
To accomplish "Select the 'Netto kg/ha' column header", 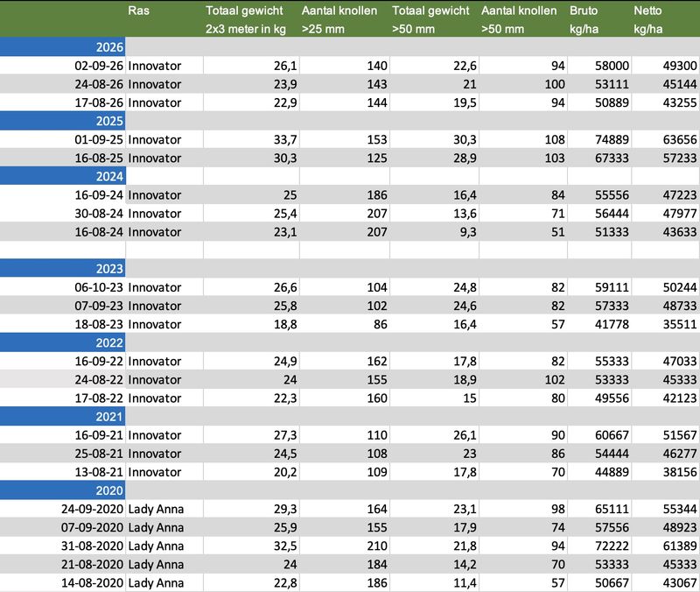I will point(648,19).
